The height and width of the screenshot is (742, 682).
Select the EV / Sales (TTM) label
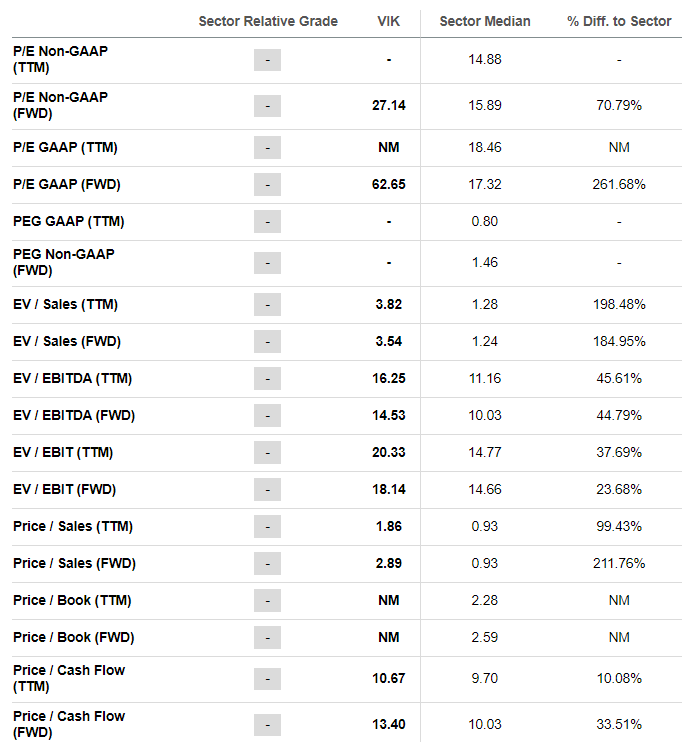[x=67, y=304]
